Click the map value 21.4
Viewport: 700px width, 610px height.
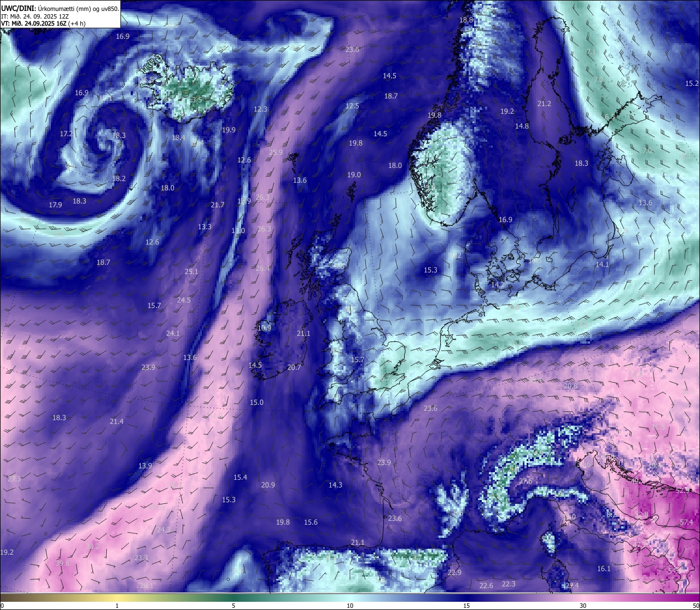pos(116,421)
